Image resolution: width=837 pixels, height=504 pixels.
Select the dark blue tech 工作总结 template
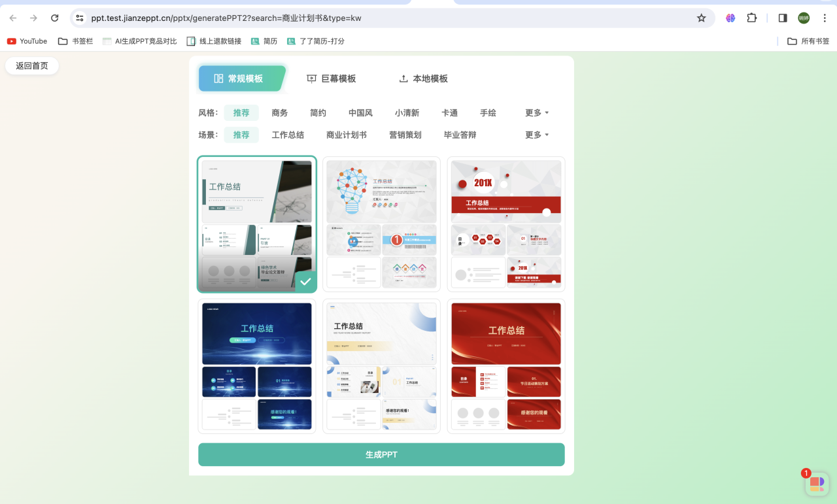[x=257, y=366]
